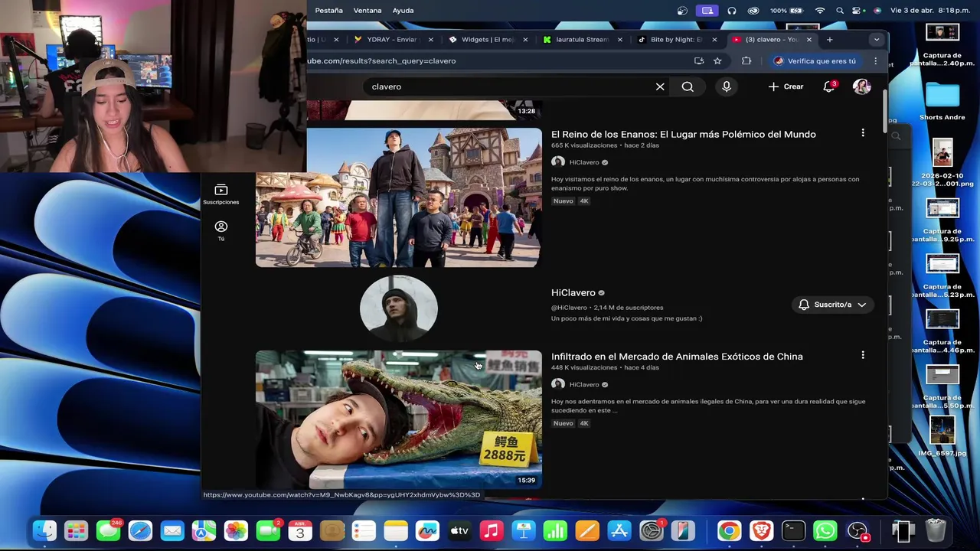Open Suscripciones in the YouTube sidebar
The width and height of the screenshot is (980, 551).
tap(220, 194)
